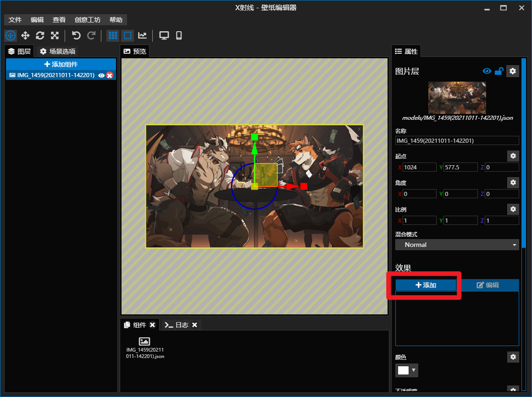Delete the IMG_1459 layer with the red X
The image size is (532, 397).
click(110, 75)
